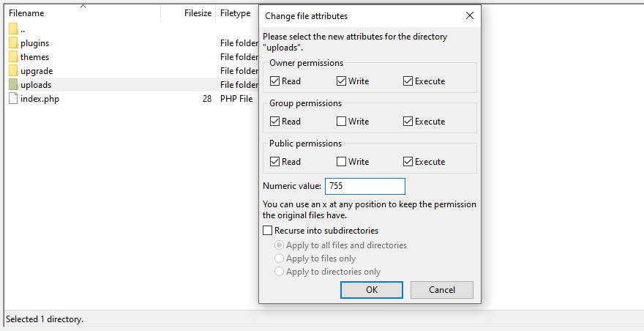
Task: Sort files by Filesize column header
Action: point(198,13)
